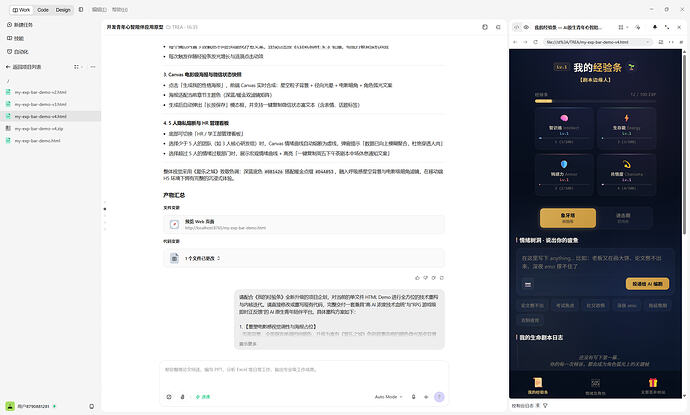Reload the preview page
690x415 pixels.
[536, 42]
